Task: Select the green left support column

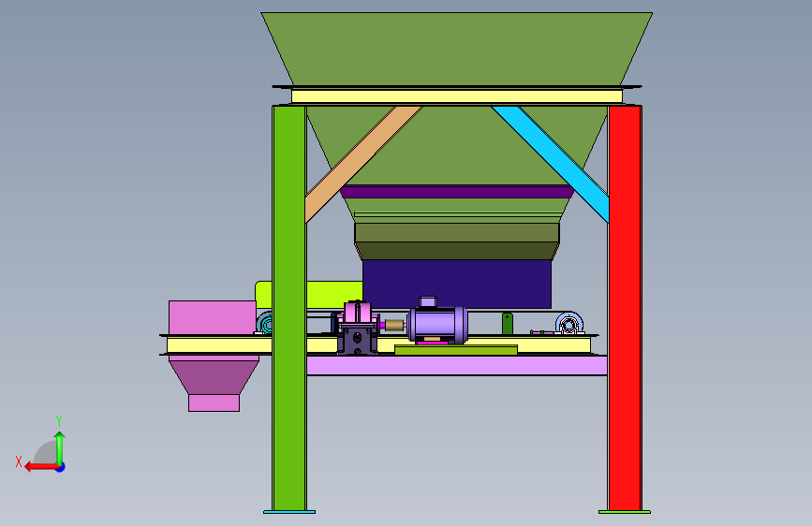Action: tap(289, 308)
